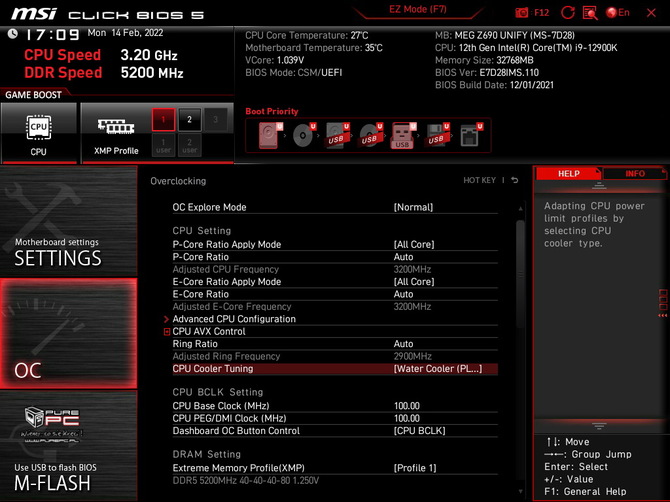Click the clock icon beside 17:09
Viewport: 670px width, 502px height.
point(13,34)
